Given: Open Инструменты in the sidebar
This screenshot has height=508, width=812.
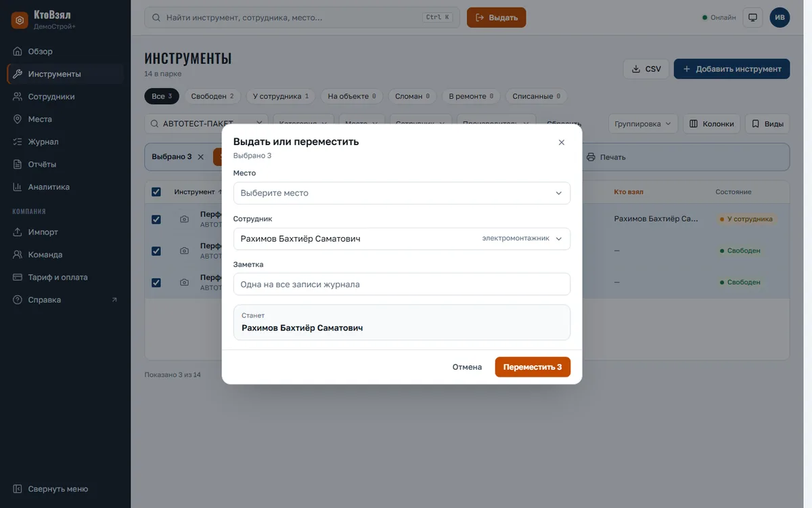Looking at the screenshot, I should pos(65,74).
